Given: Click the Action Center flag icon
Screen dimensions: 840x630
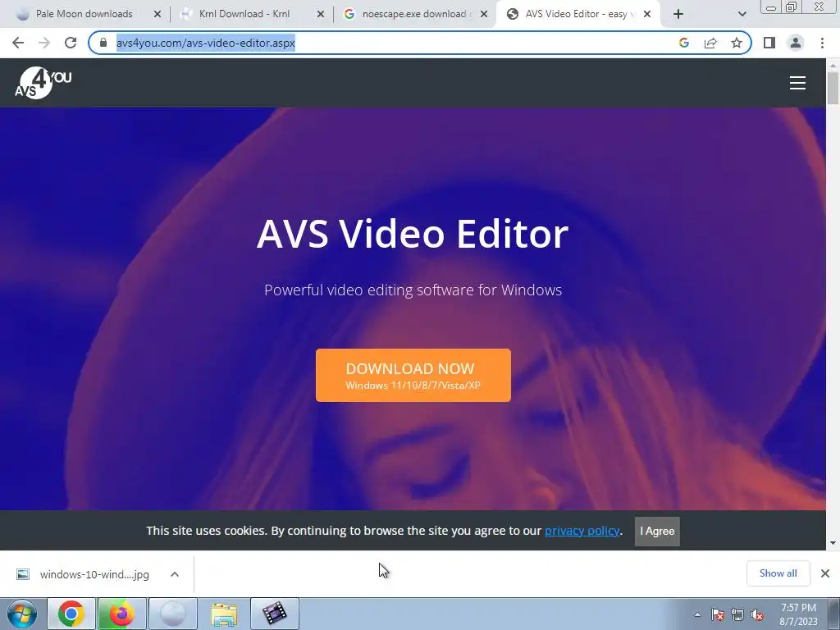Looking at the screenshot, I should click(718, 614).
